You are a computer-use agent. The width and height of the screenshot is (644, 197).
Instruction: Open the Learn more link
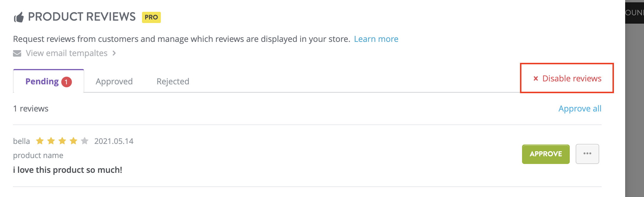click(376, 39)
